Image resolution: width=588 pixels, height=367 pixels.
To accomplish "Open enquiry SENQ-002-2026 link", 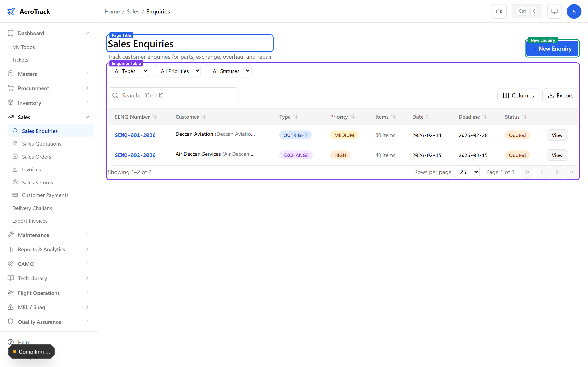I will [135, 155].
